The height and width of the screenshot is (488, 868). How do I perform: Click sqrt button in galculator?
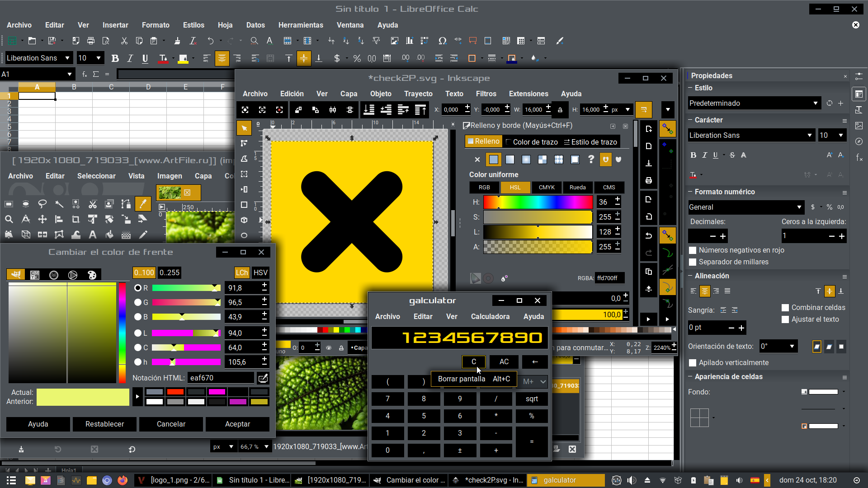click(532, 399)
